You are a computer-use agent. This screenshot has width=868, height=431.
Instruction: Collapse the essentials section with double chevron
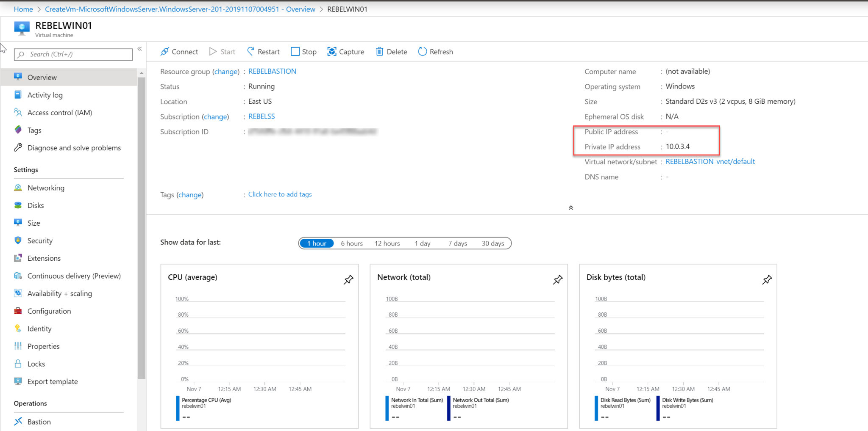point(571,207)
